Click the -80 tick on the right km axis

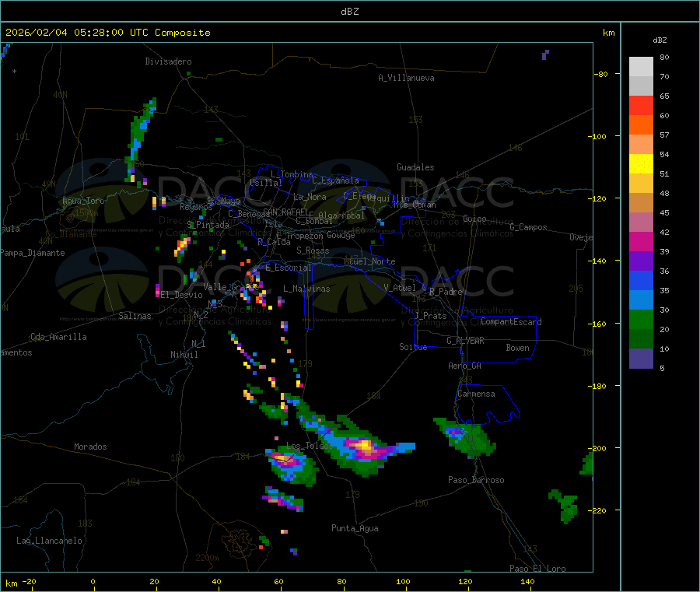pos(600,74)
